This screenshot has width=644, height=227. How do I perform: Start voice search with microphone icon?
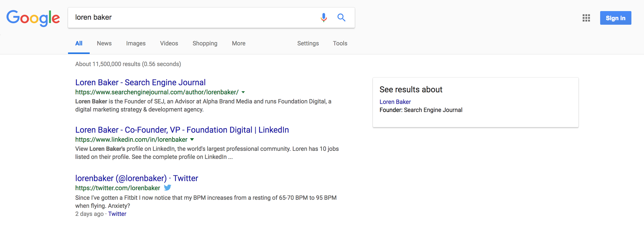click(324, 17)
